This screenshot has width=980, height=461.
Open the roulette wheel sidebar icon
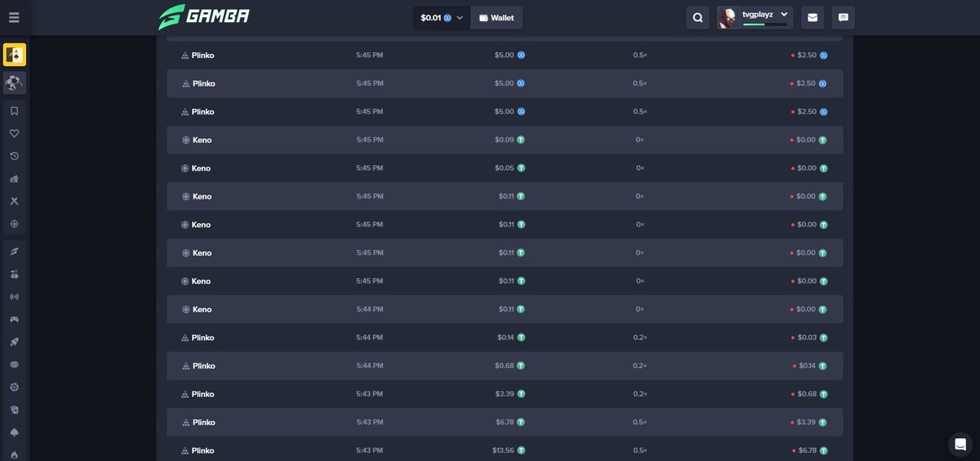click(x=15, y=387)
